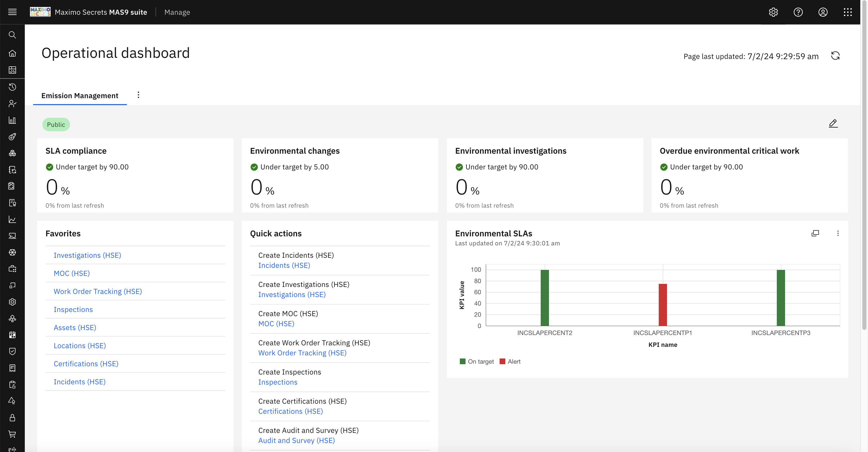This screenshot has height=452, width=868.
Task: Click the Public visibility badge
Action: pos(56,124)
